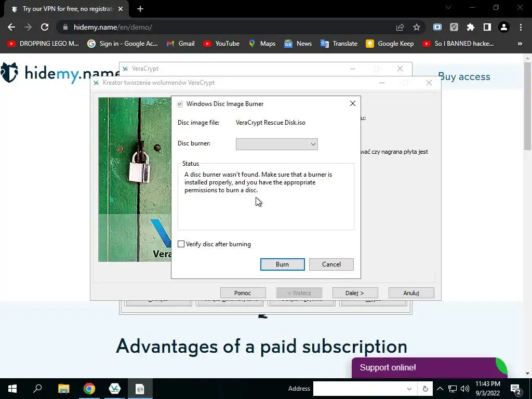Screen dimensions: 532x399
Task: Toggle the browser side panel icon
Action: (487, 27)
